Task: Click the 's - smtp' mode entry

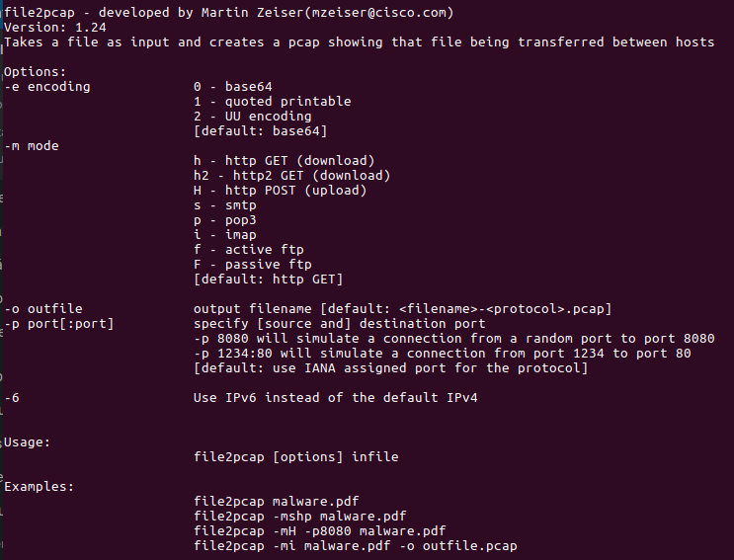Action: (225, 205)
